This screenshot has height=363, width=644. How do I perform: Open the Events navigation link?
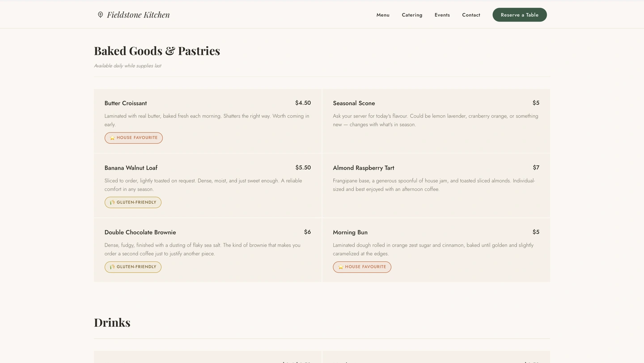coord(442,15)
